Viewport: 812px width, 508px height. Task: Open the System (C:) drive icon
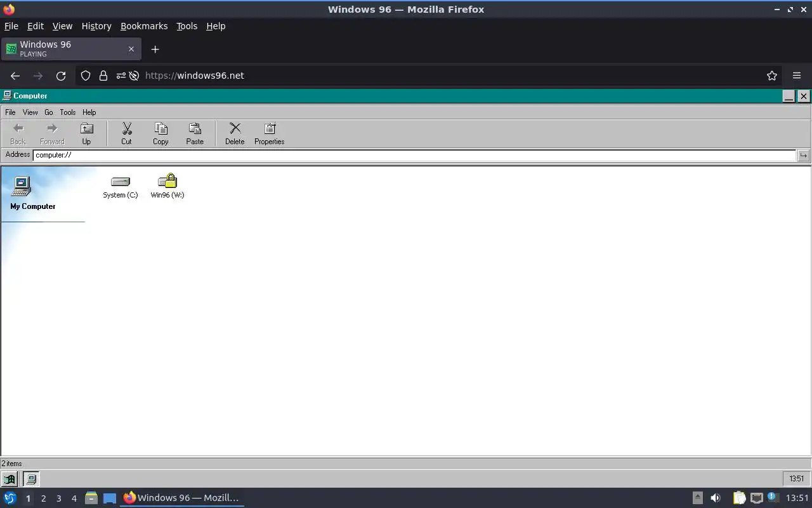(120, 187)
